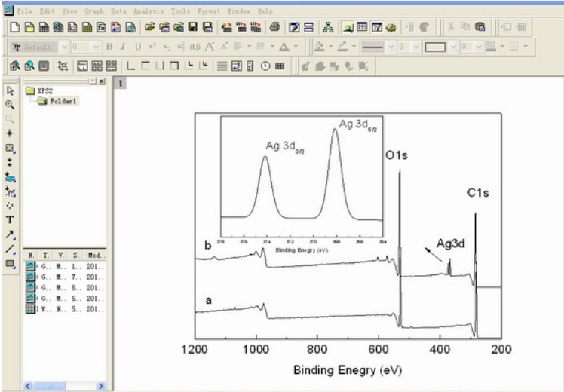
Task: Toggle Bold text formatting
Action: 109,47
